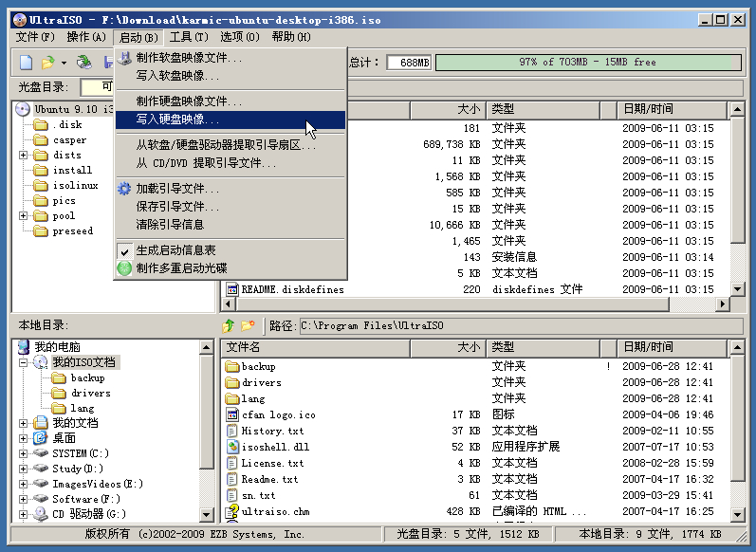
Task: Expand the 桌面 node
Action: coord(23,438)
